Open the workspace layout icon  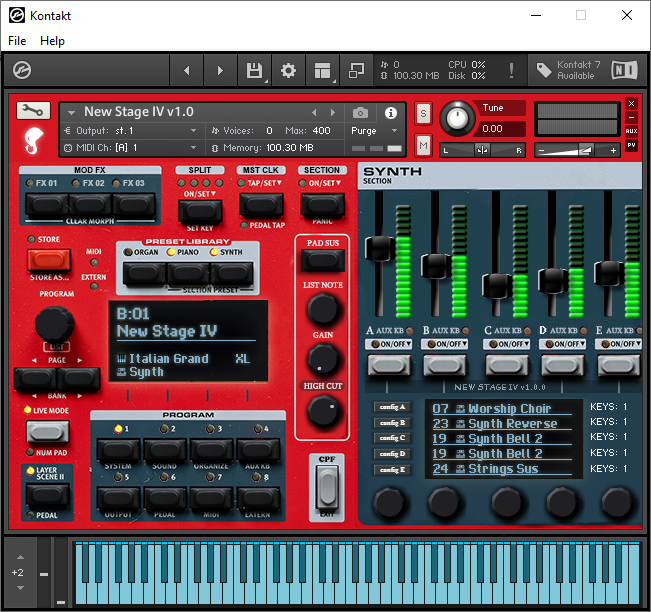click(323, 71)
